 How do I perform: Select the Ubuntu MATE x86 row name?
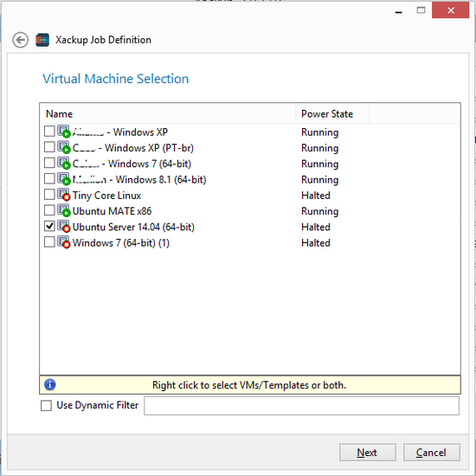112,211
